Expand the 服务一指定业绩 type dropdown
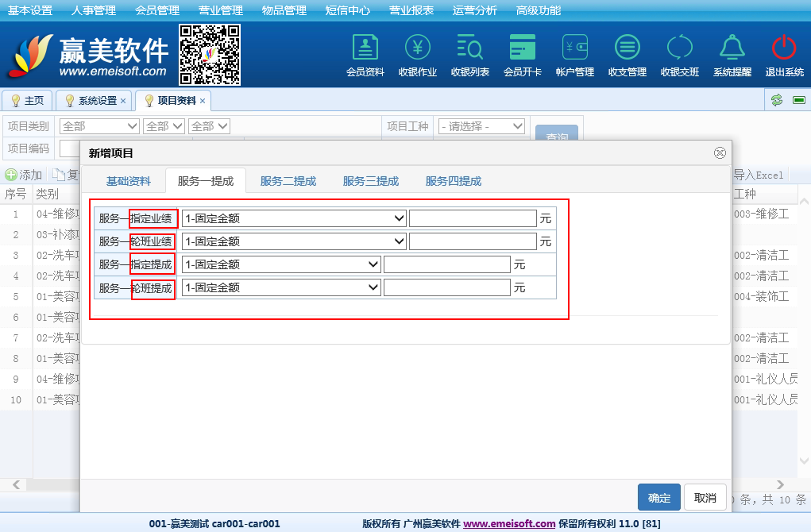The height and width of the screenshot is (532, 811). 294,218
